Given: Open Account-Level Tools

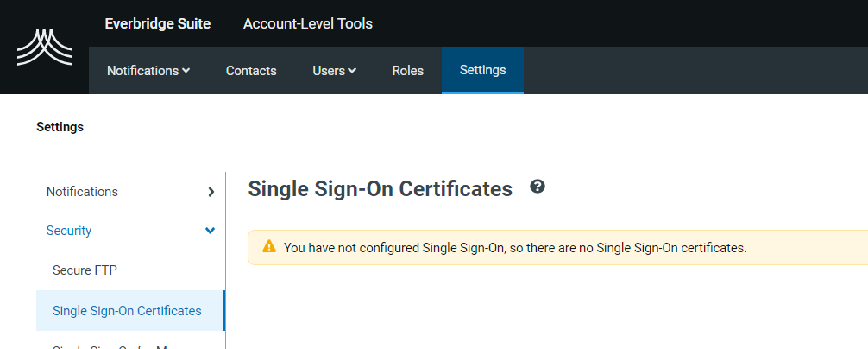Looking at the screenshot, I should [308, 24].
